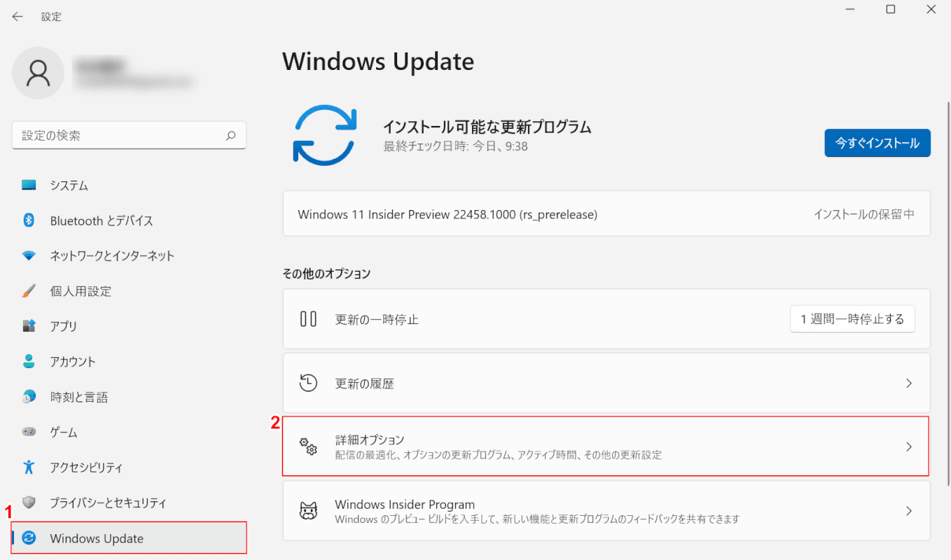Select Windows Update in the sidebar

click(x=129, y=538)
